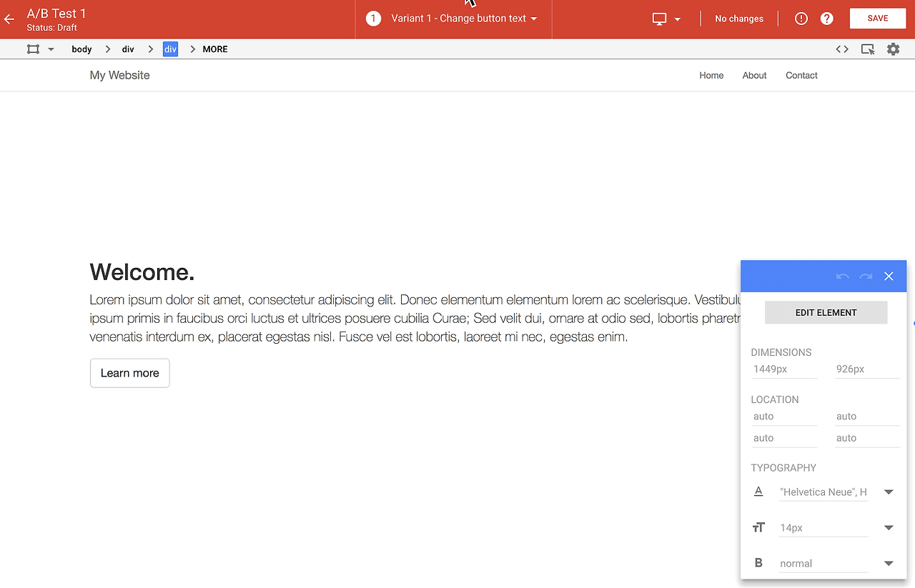Expand the font weight dropdown arrow

coord(889,564)
